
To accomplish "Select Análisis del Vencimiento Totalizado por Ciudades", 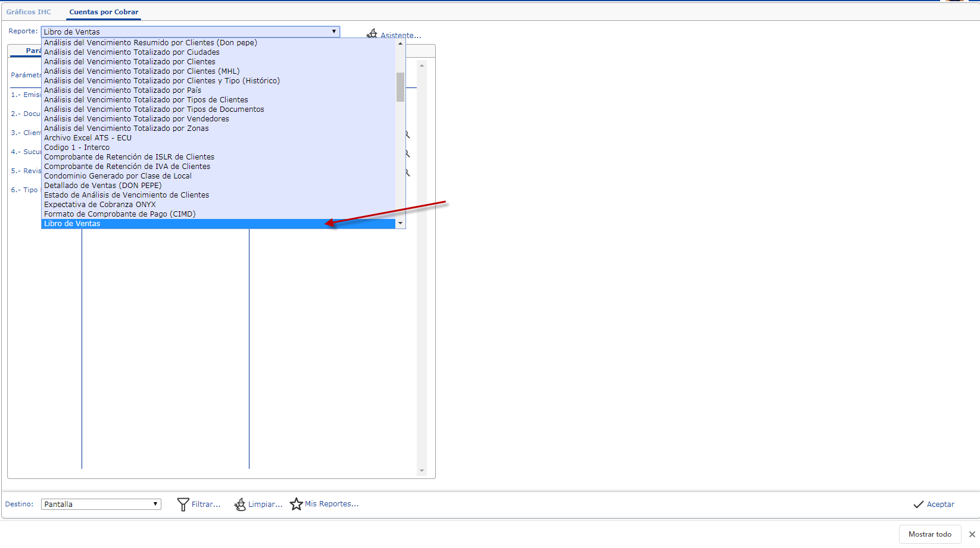I will point(218,52).
